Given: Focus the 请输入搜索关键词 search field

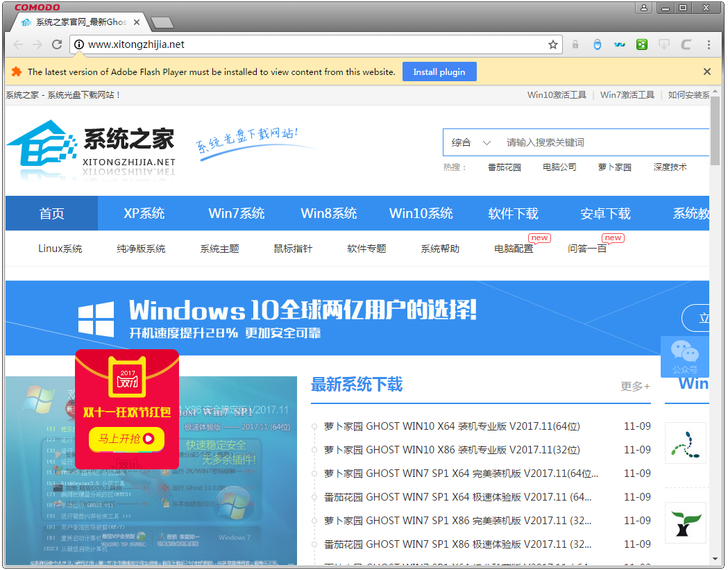Looking at the screenshot, I should [604, 142].
